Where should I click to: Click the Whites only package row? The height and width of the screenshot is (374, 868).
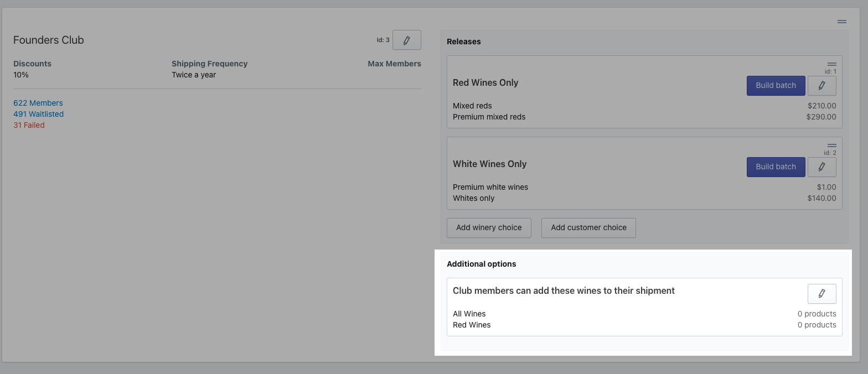pyautogui.click(x=473, y=198)
